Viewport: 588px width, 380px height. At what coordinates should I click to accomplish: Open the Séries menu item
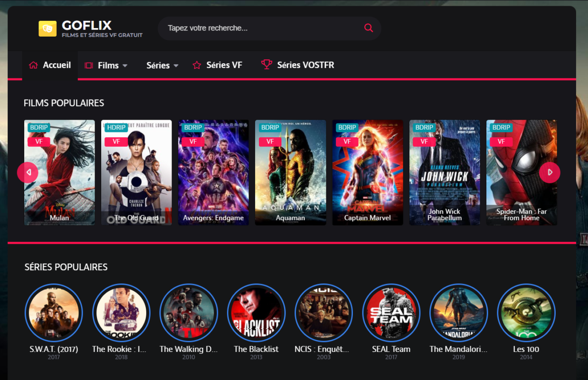[x=158, y=66]
